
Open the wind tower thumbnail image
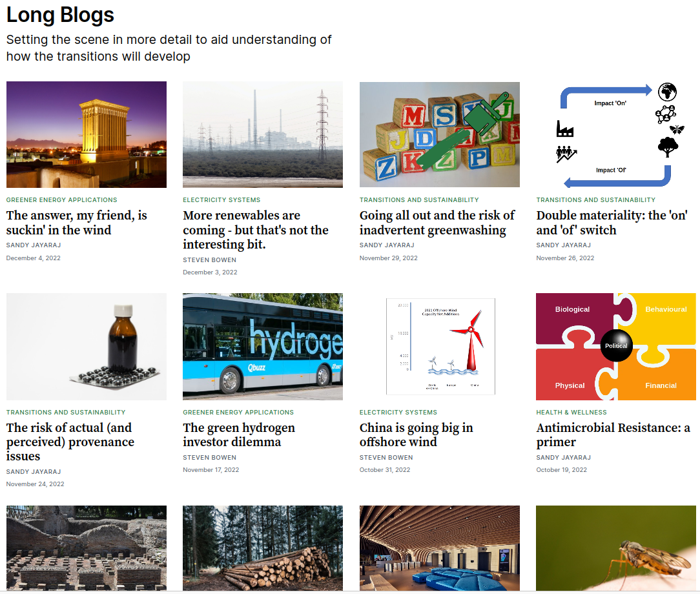pos(87,134)
